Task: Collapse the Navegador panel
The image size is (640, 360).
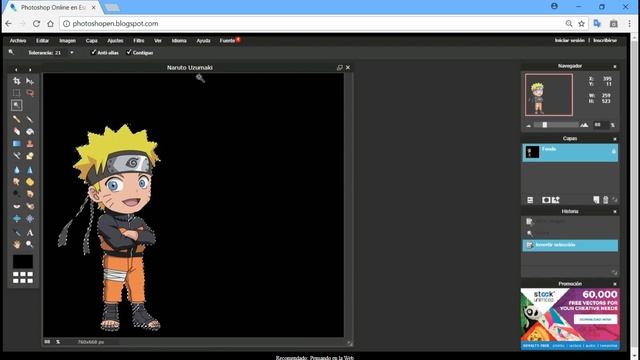Action: click(615, 66)
